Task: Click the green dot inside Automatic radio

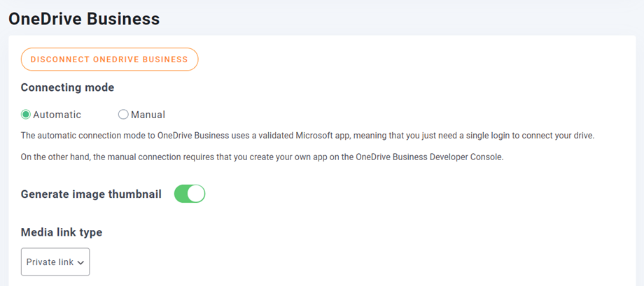Action: (x=26, y=115)
